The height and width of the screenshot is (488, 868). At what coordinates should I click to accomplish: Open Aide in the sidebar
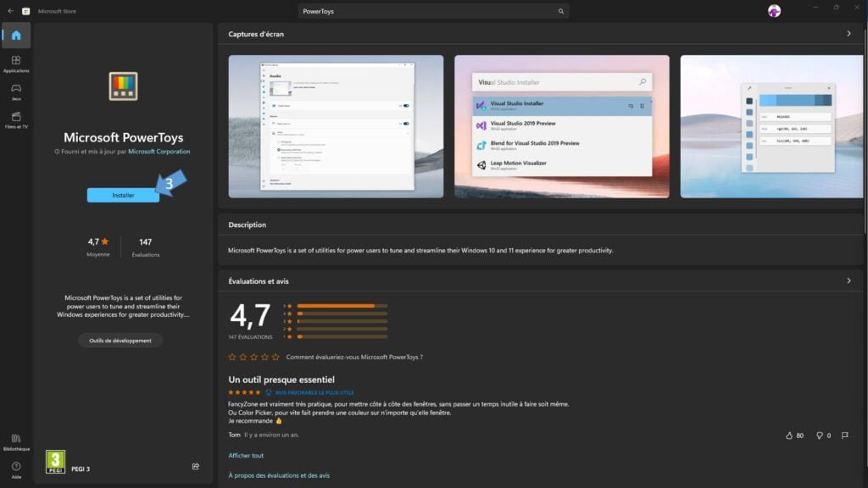click(16, 470)
